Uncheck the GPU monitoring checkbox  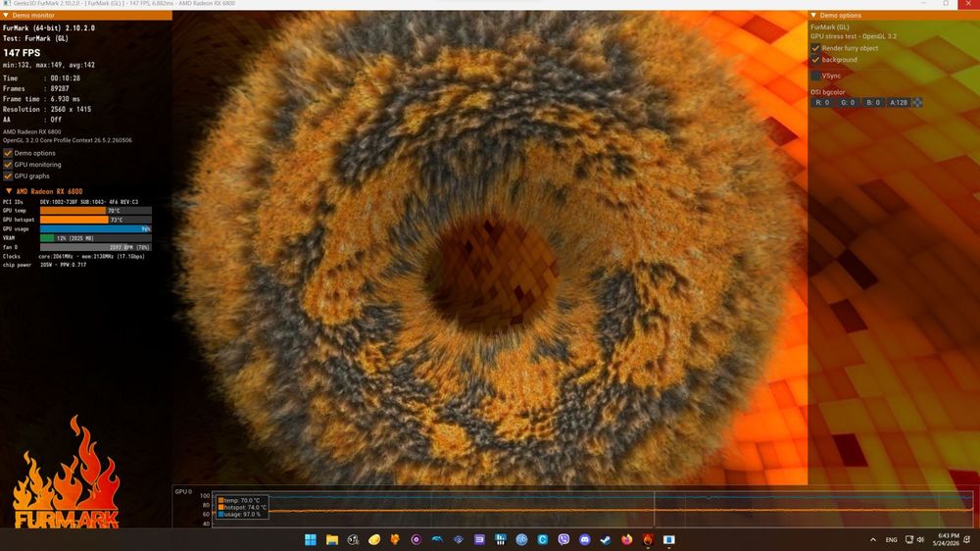8,165
